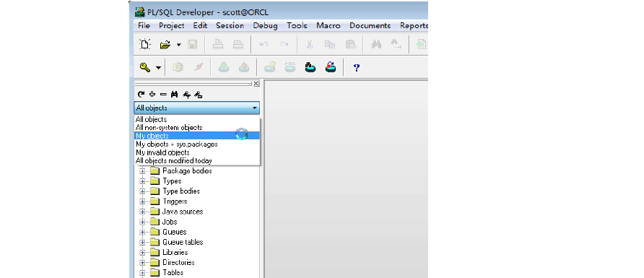The height and width of the screenshot is (278, 644).
Task: Choose 'All non-system objects' filter option
Action: coord(197,127)
